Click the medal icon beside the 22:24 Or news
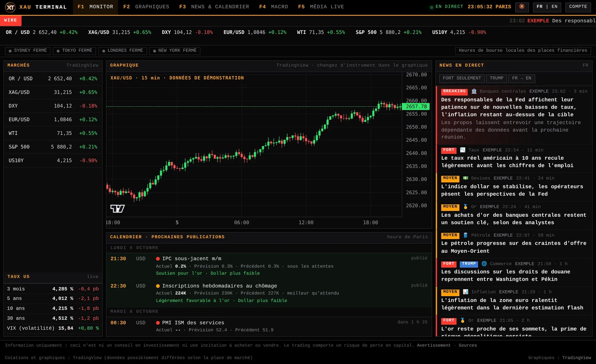The image size is (596, 364). [x=465, y=207]
